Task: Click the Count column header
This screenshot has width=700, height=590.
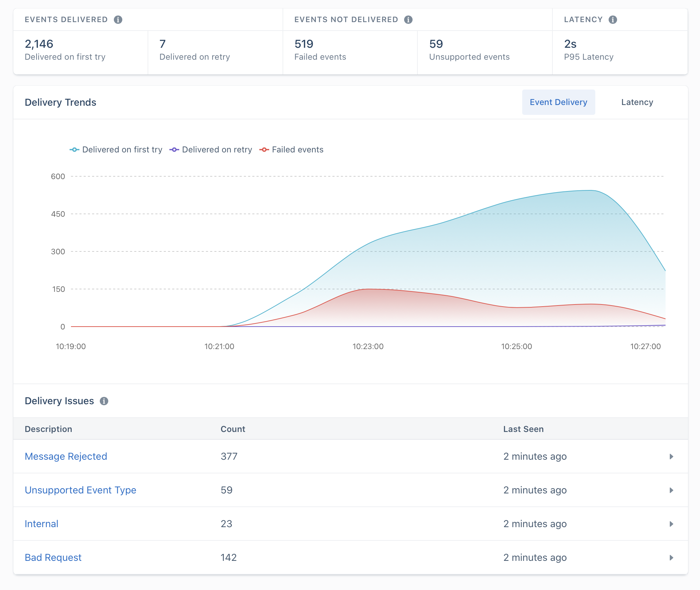Action: tap(233, 429)
